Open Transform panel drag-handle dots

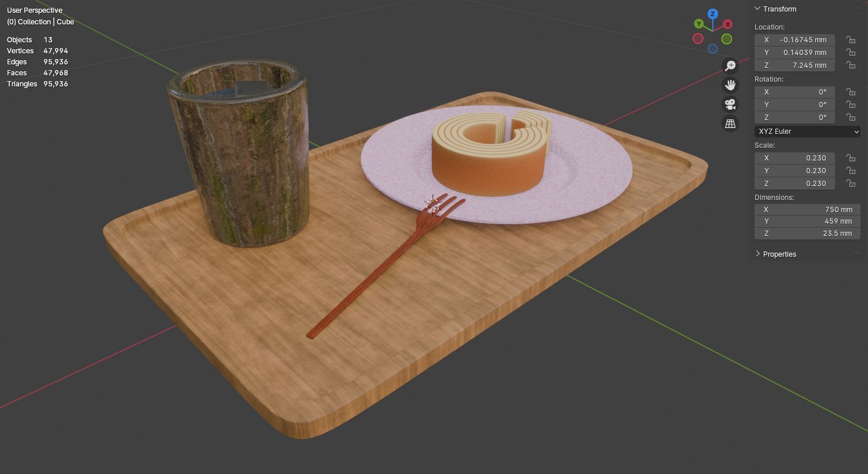(858, 9)
